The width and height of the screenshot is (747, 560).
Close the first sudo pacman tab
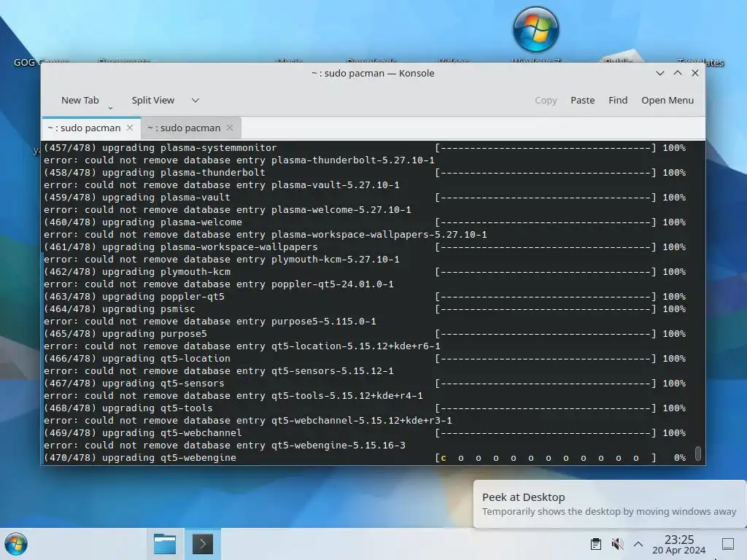click(x=130, y=128)
